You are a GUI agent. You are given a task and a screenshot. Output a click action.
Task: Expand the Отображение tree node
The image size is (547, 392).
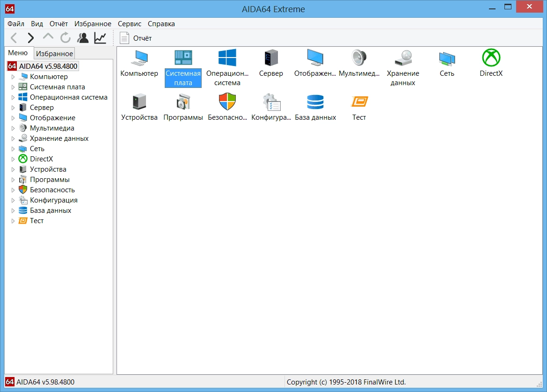point(13,118)
